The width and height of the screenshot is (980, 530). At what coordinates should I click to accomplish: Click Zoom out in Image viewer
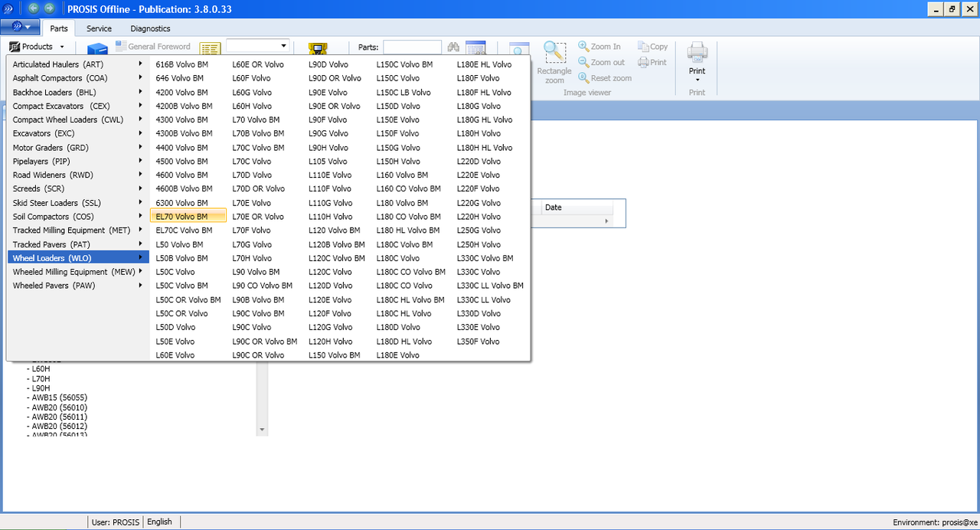[x=602, y=62]
